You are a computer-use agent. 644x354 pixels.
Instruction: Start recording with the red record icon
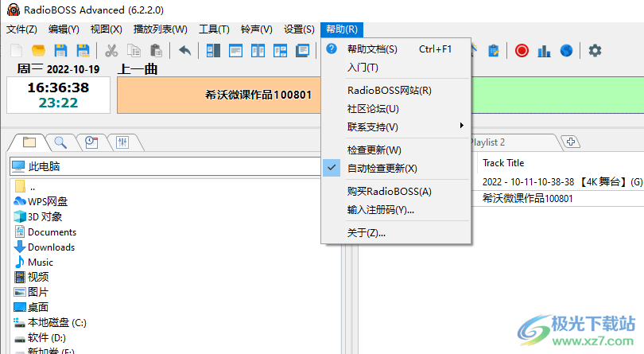point(522,51)
